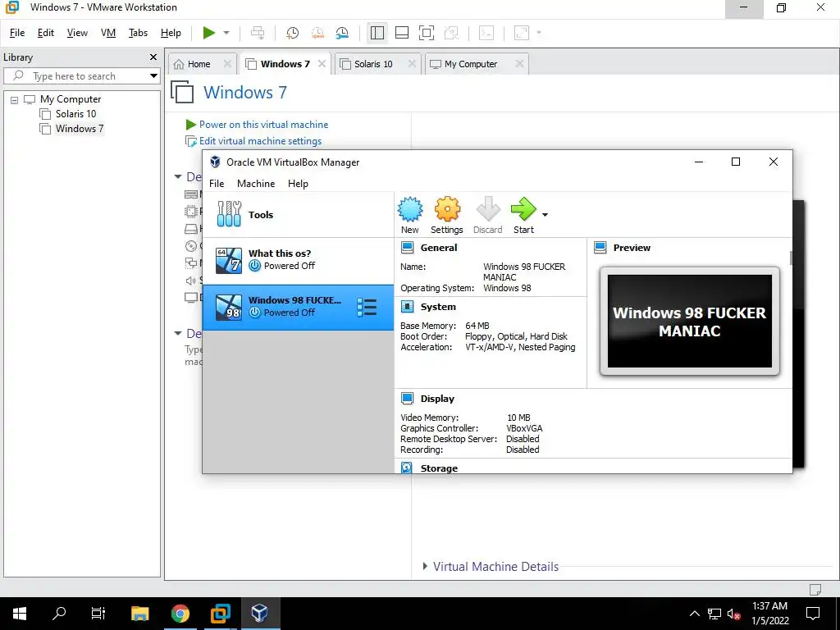Open the Library search dropdown arrow
840x630 pixels.
click(153, 76)
